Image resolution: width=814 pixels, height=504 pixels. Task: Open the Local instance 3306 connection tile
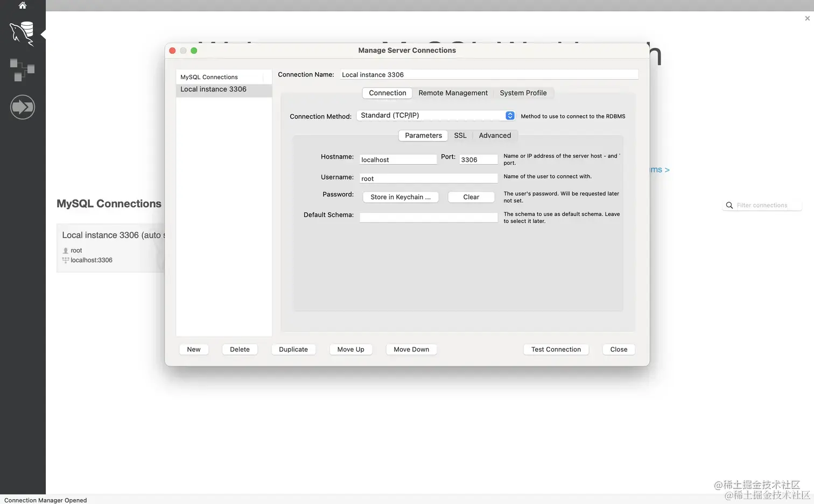coord(111,248)
